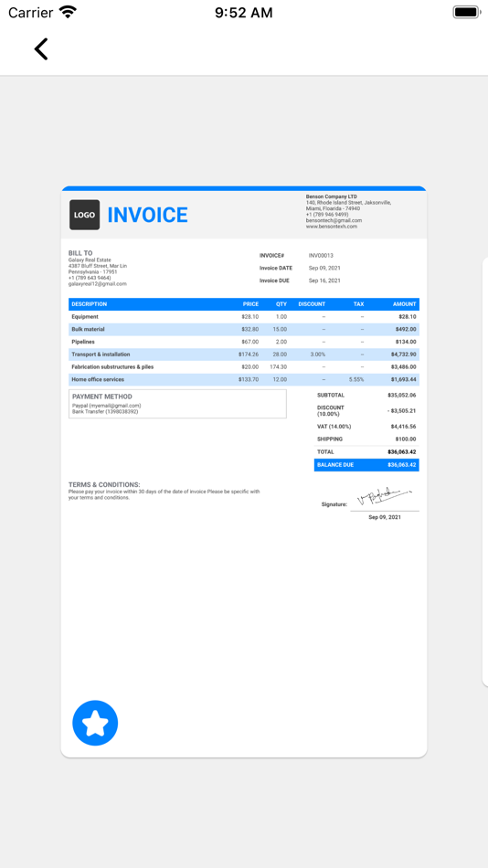Select the Equipment row description

(85, 317)
